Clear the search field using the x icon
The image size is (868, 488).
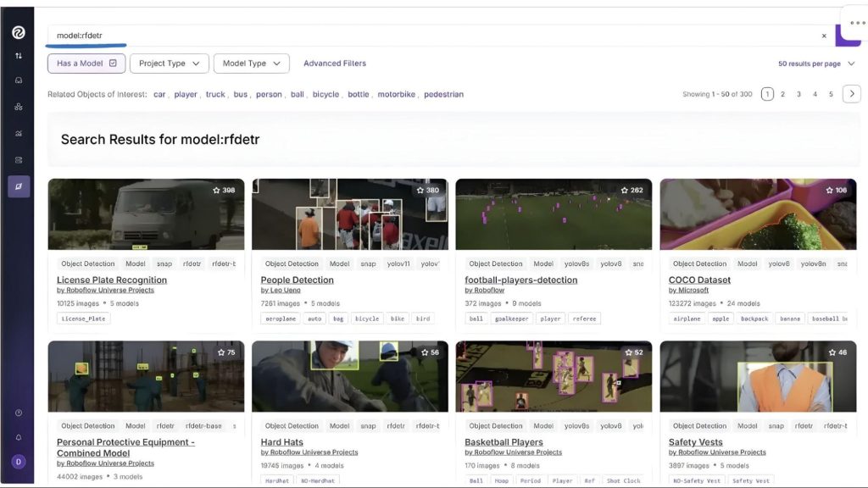824,36
